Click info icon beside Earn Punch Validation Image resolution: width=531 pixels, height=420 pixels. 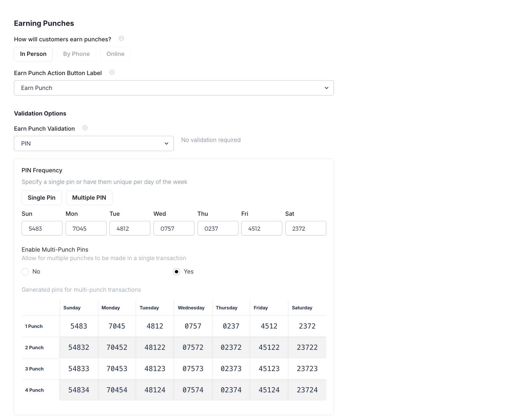click(85, 128)
